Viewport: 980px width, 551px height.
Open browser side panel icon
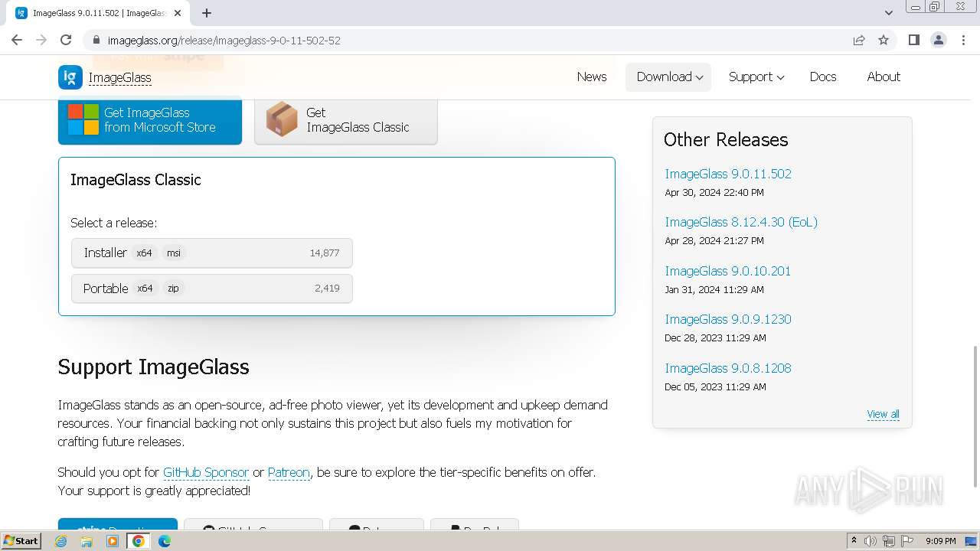(914, 40)
